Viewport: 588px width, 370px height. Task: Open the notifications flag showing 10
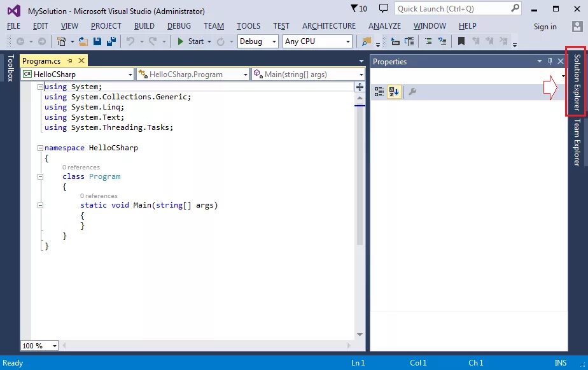(359, 8)
